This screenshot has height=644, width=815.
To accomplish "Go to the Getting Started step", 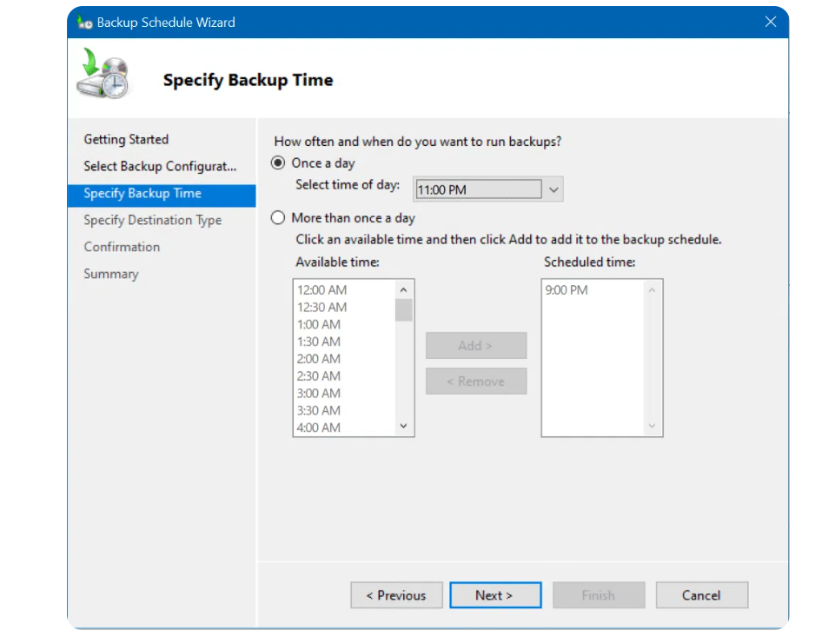I will coord(126,139).
